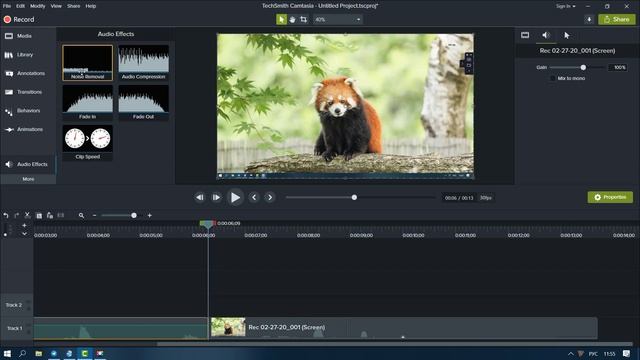Click the Gain 100% value field

tap(618, 67)
